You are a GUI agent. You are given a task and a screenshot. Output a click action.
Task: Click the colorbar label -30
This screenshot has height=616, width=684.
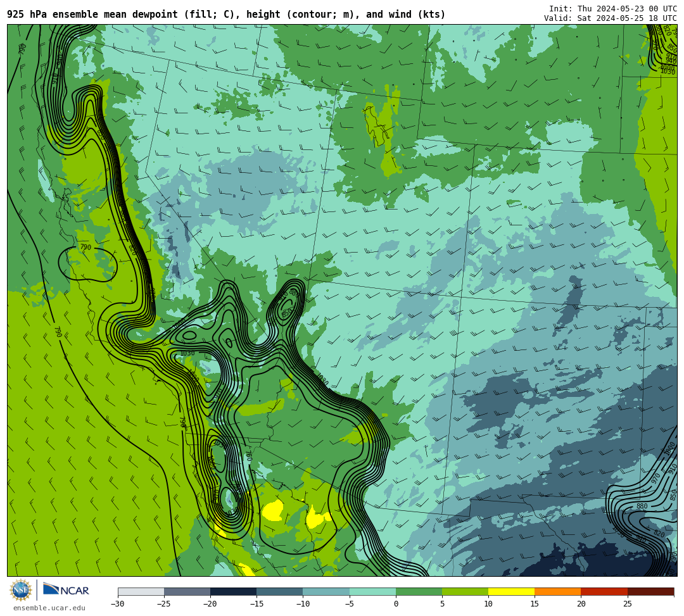(117, 604)
